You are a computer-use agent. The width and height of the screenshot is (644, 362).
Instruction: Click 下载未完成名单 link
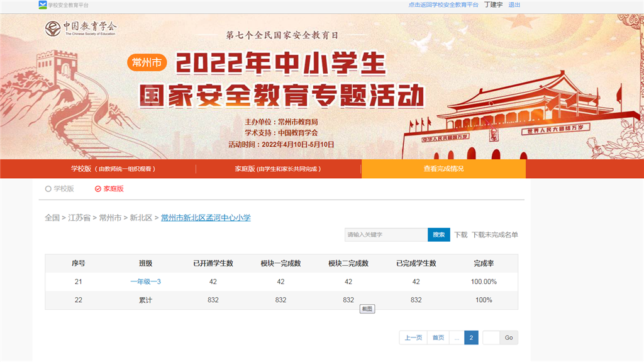click(495, 235)
